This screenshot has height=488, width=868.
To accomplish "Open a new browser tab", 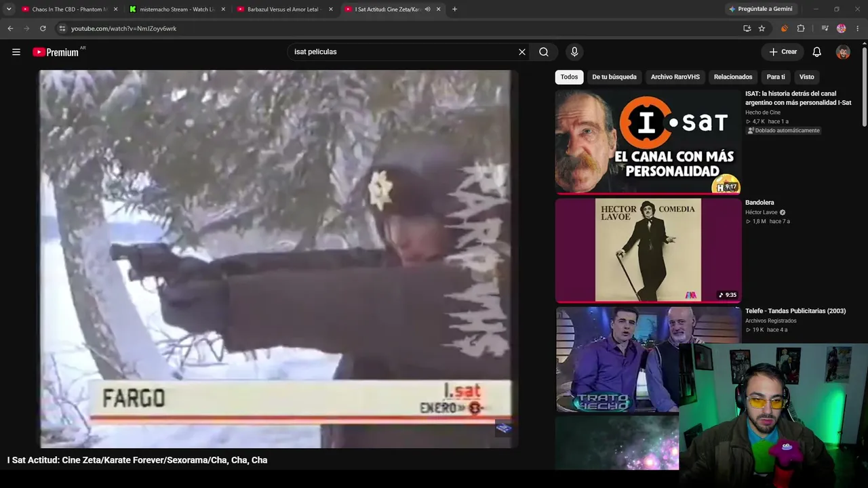I will (454, 9).
